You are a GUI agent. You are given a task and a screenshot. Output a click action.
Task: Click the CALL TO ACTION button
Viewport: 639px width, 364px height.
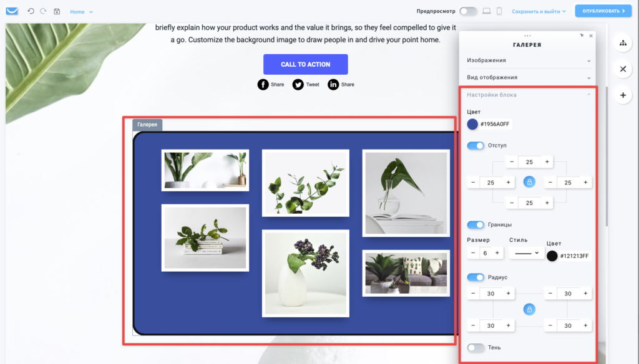pos(305,64)
